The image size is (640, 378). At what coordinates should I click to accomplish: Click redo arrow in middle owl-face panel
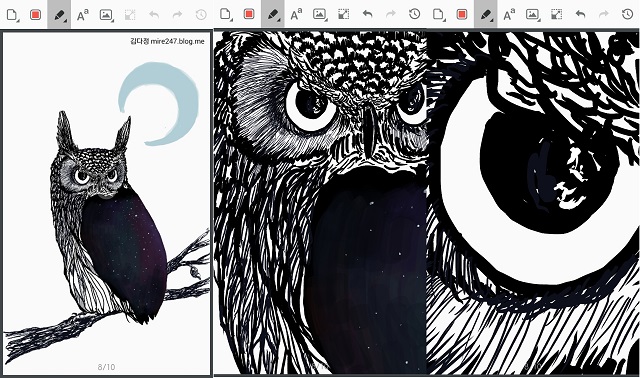pos(391,14)
